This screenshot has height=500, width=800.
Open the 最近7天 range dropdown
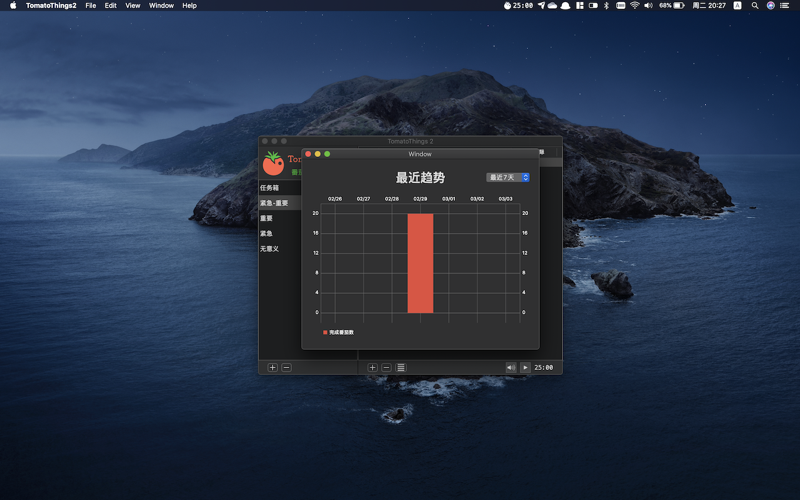508,177
